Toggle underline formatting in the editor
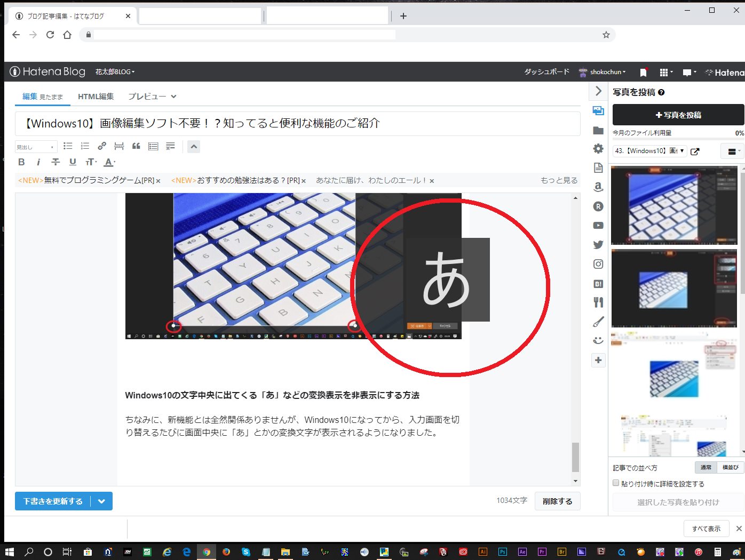Image resolution: width=745 pixels, height=560 pixels. (73, 162)
